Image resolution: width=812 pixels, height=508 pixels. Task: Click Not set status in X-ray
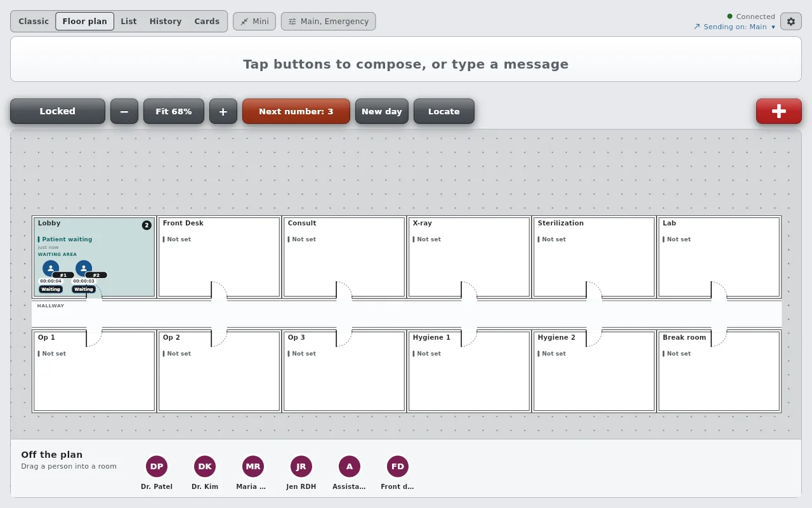428,239
